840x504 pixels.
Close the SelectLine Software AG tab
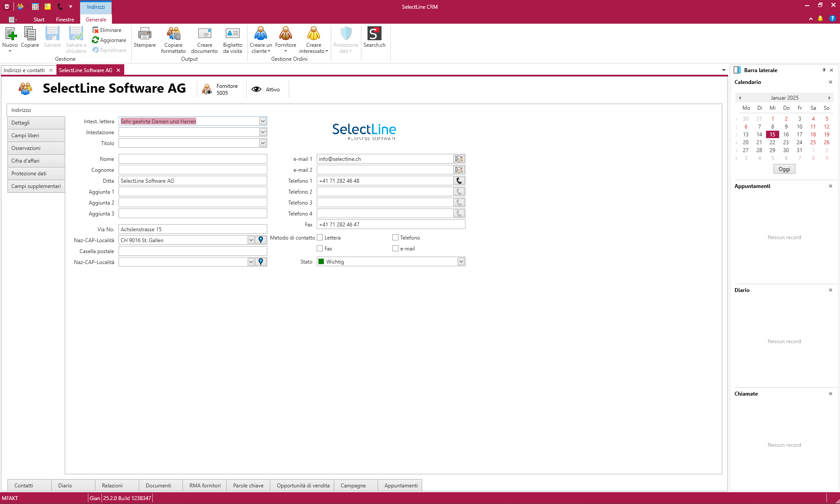[x=118, y=70]
